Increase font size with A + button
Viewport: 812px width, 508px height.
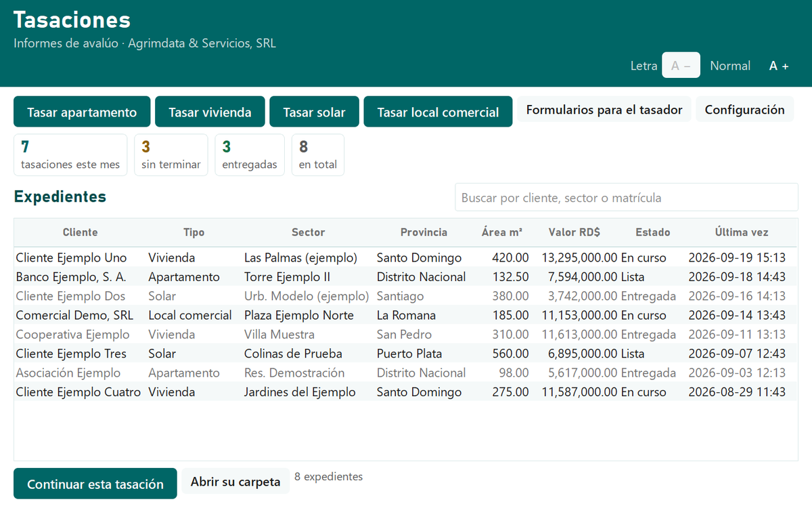point(779,66)
